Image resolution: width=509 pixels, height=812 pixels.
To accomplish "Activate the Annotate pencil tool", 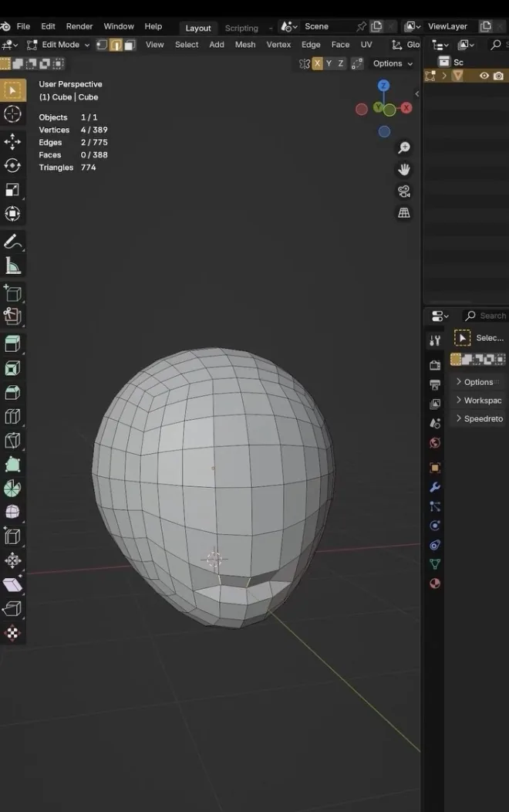I will click(12, 242).
